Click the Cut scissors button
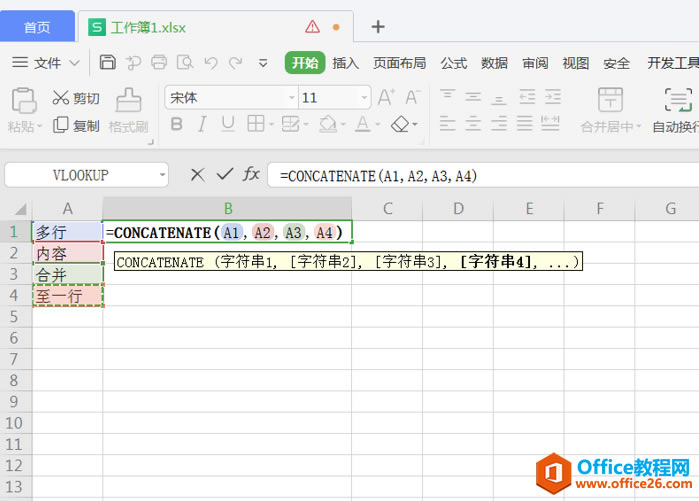 pyautogui.click(x=76, y=98)
